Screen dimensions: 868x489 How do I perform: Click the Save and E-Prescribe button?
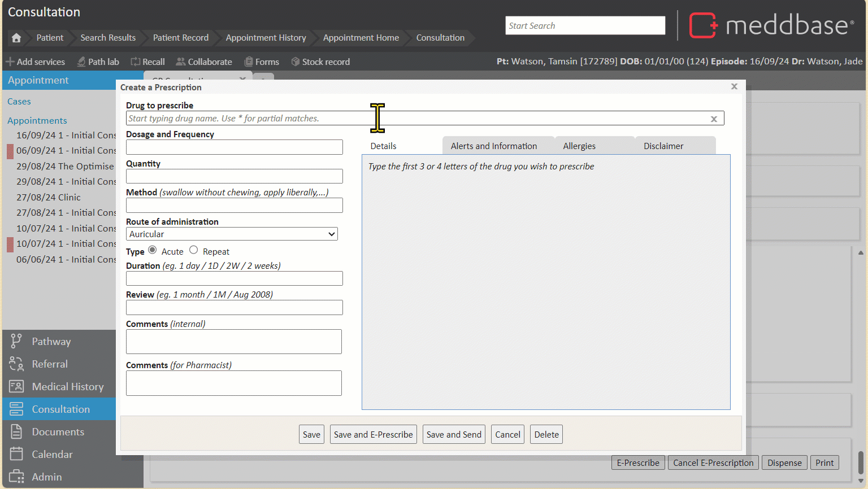[x=373, y=434]
